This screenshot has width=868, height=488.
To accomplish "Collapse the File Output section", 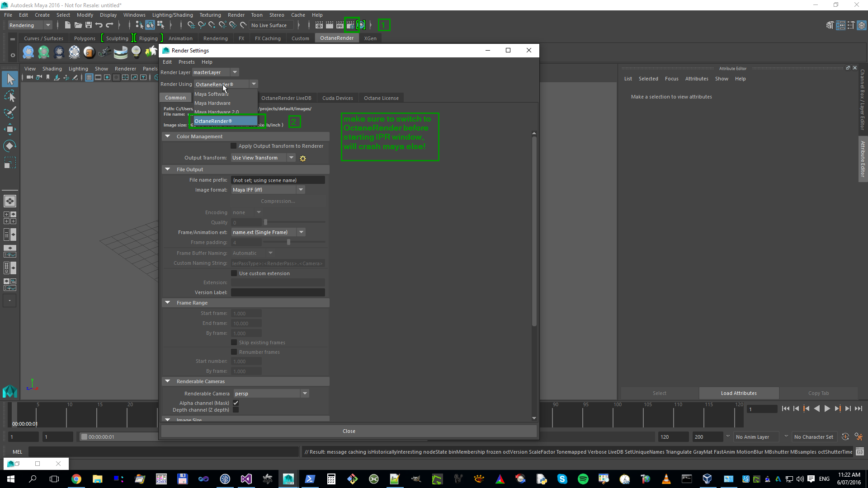I will (168, 169).
